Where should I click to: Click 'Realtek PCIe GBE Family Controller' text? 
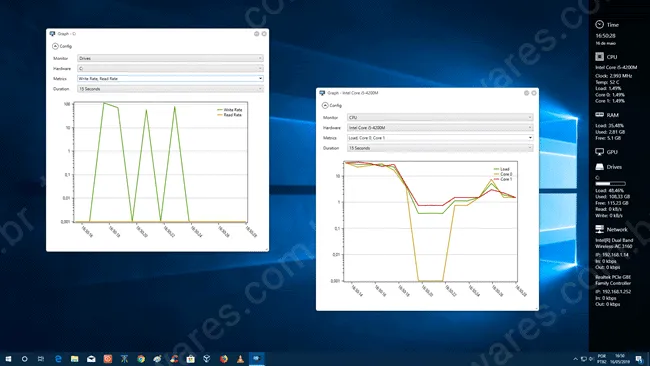[613, 280]
